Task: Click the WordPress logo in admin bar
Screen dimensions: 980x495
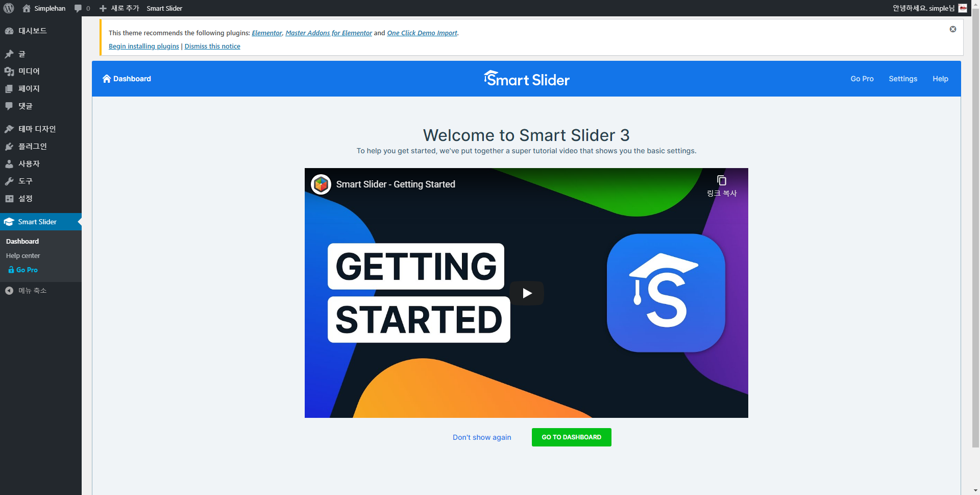Action: (x=9, y=8)
